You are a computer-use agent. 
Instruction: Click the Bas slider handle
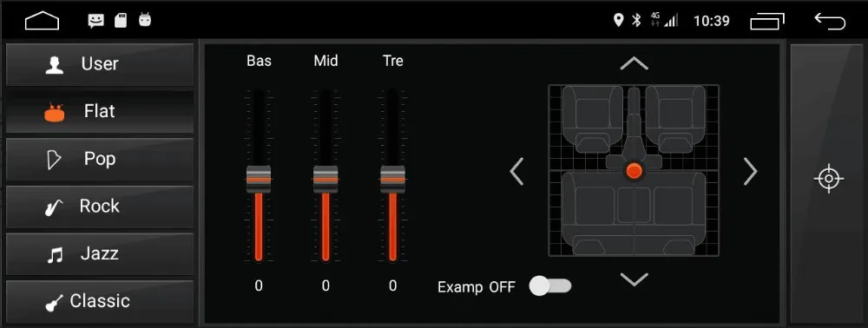[259, 180]
